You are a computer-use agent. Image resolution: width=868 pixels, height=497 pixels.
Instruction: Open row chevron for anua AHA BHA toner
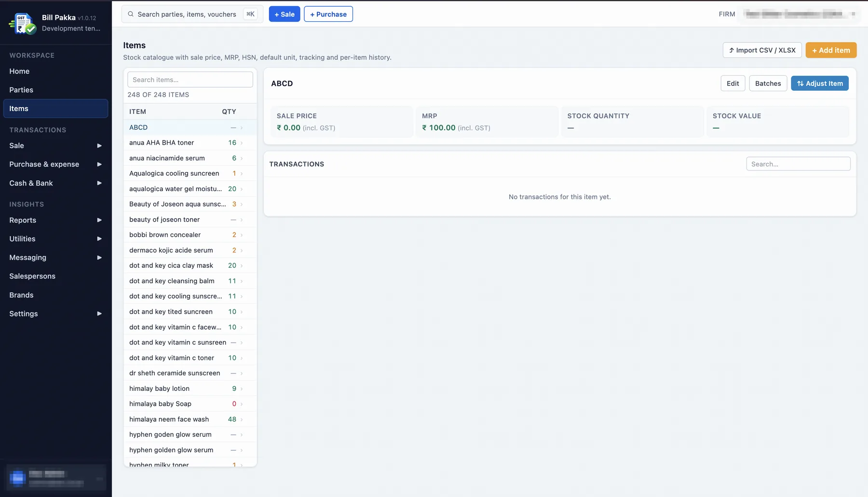point(242,143)
